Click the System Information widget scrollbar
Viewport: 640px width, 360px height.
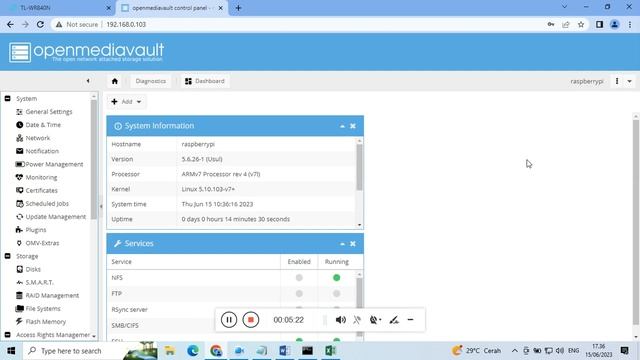click(x=359, y=167)
